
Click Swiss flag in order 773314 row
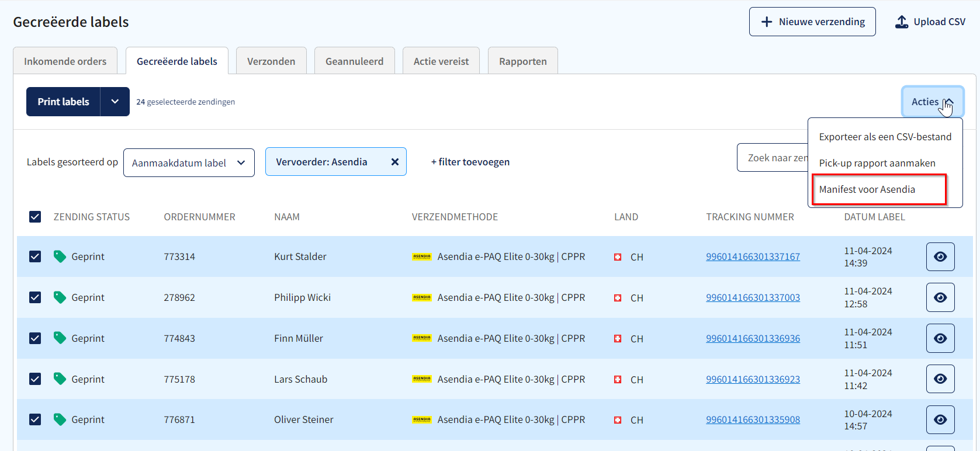click(618, 257)
